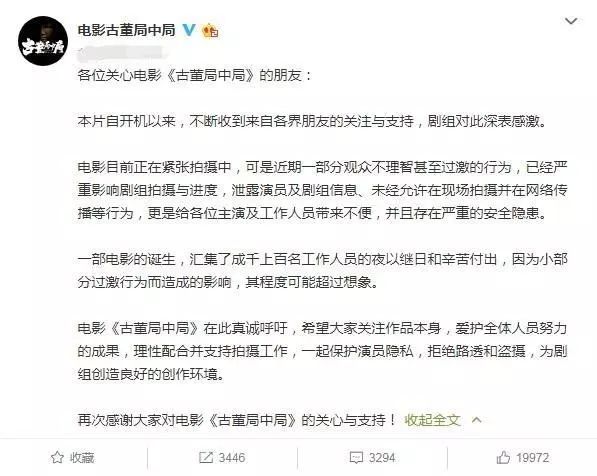Screen dimensions: 597x476
Task: Open the repost count 3446
Action: pos(232,457)
